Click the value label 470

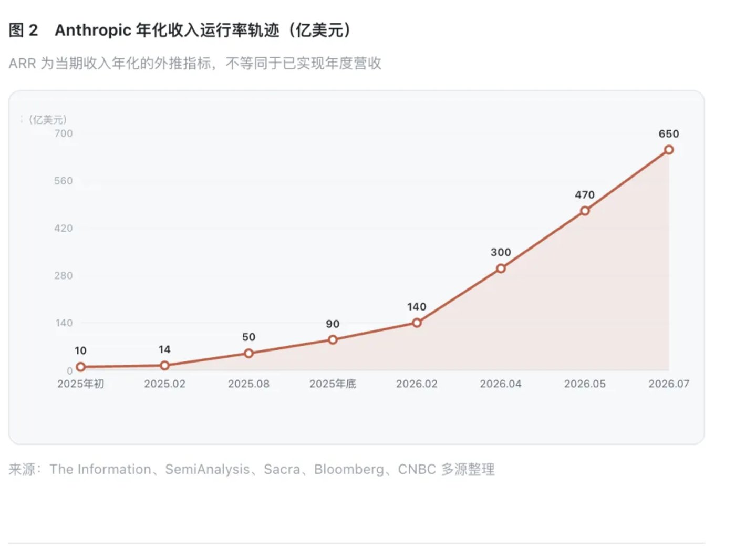point(585,195)
